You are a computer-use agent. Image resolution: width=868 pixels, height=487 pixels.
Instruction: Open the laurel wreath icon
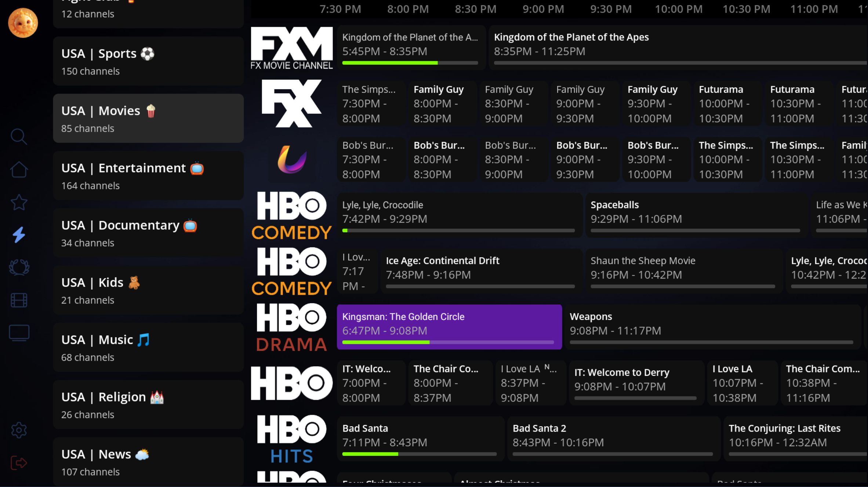click(x=19, y=267)
